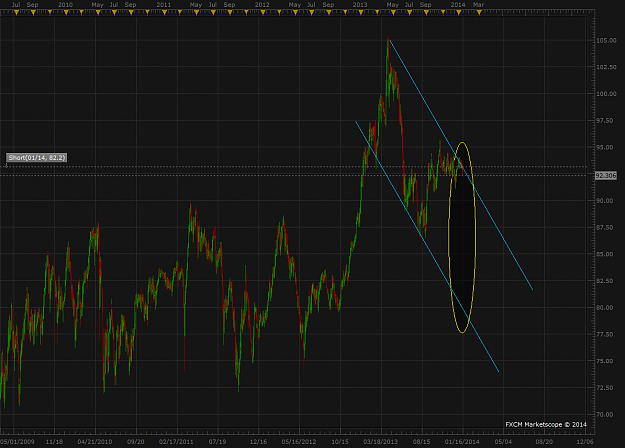
Task: Click the yellow triangle marker under Mar
Action: (479, 13)
